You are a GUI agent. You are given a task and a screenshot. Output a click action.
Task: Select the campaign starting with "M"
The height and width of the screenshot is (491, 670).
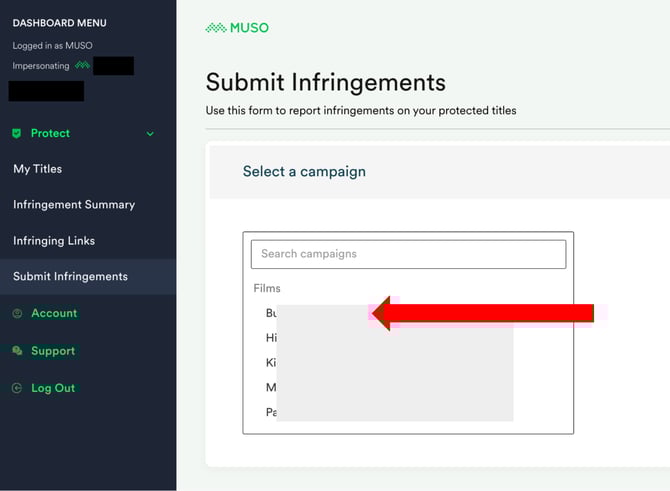pyautogui.click(x=271, y=387)
